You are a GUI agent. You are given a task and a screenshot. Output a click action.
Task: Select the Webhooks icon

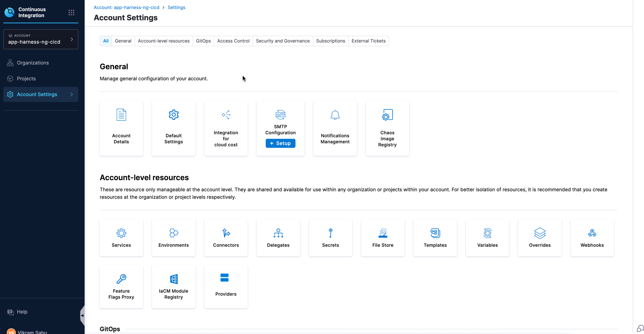click(592, 233)
